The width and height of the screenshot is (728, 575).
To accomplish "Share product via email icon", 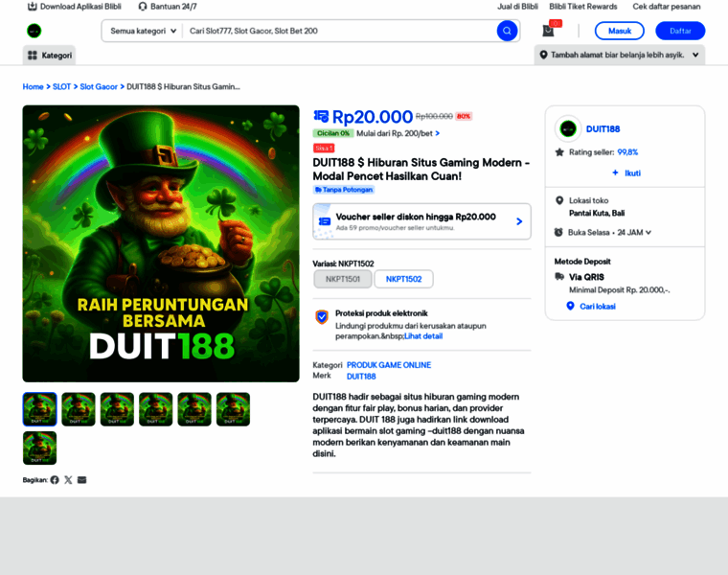I will point(81,480).
